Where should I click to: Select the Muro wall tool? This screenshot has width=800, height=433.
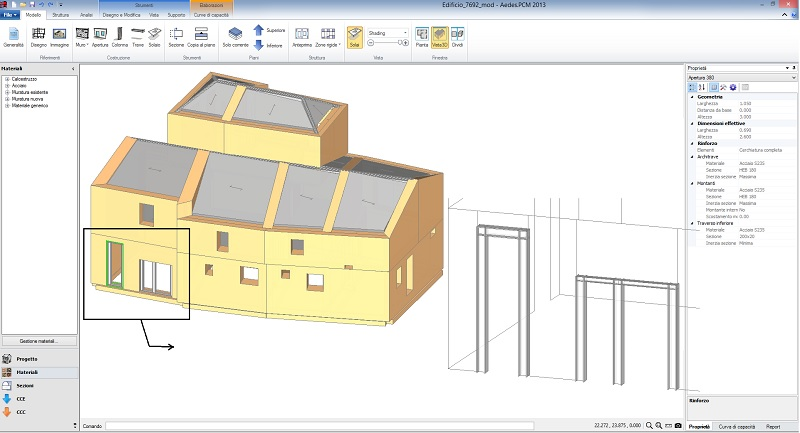tap(82, 36)
